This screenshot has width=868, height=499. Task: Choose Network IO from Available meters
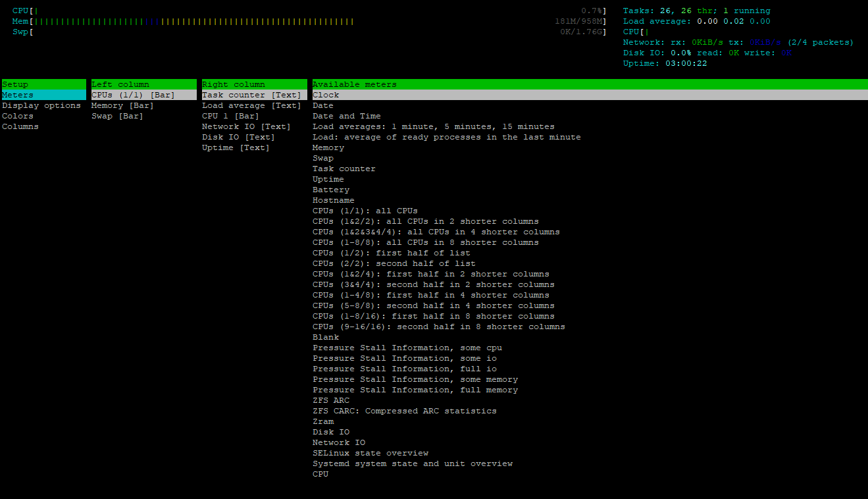[x=339, y=442]
